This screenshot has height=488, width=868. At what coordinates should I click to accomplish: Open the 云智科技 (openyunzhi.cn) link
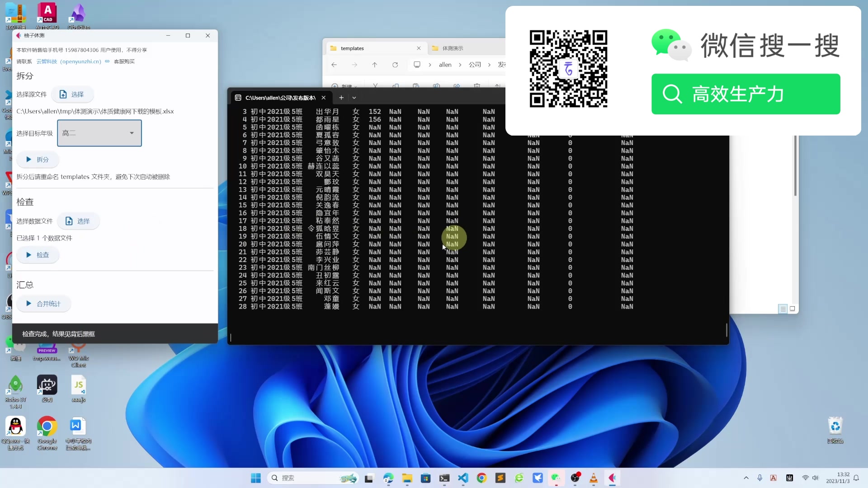point(69,61)
